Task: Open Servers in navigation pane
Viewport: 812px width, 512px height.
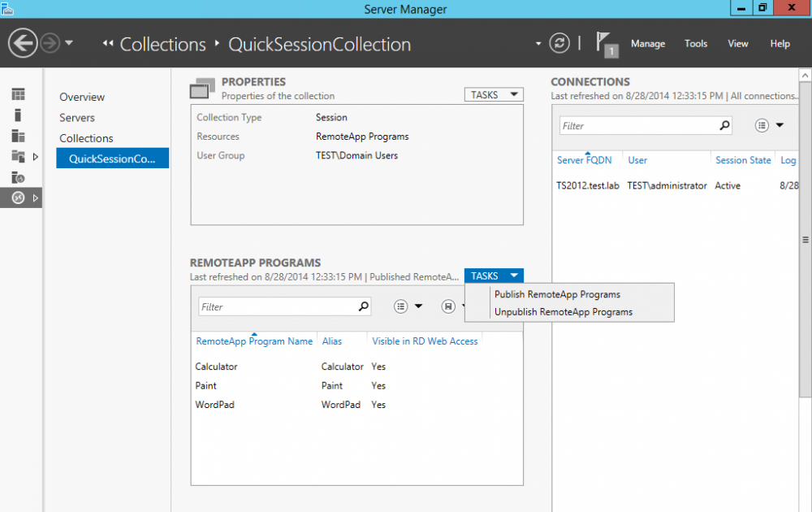Action: coord(76,118)
